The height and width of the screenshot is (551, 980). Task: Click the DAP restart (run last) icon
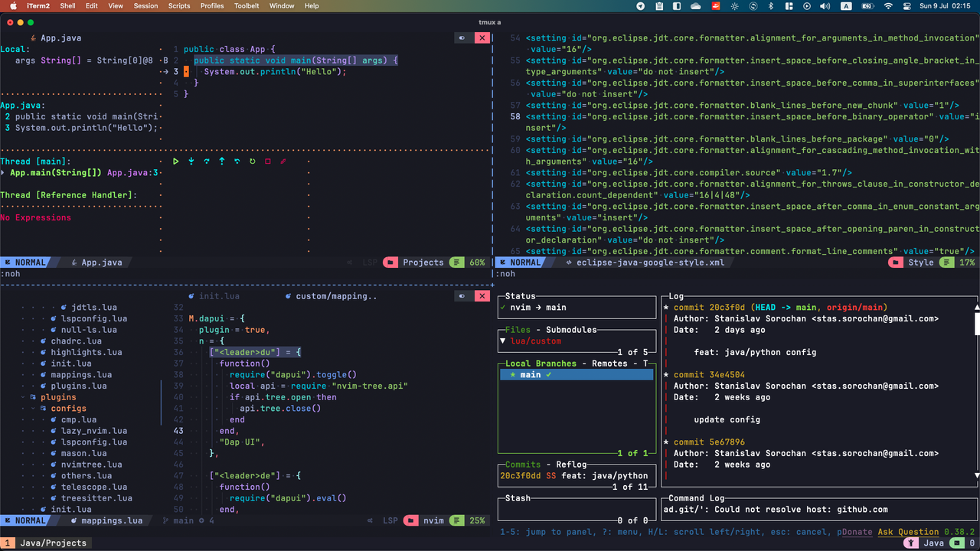coord(253,161)
